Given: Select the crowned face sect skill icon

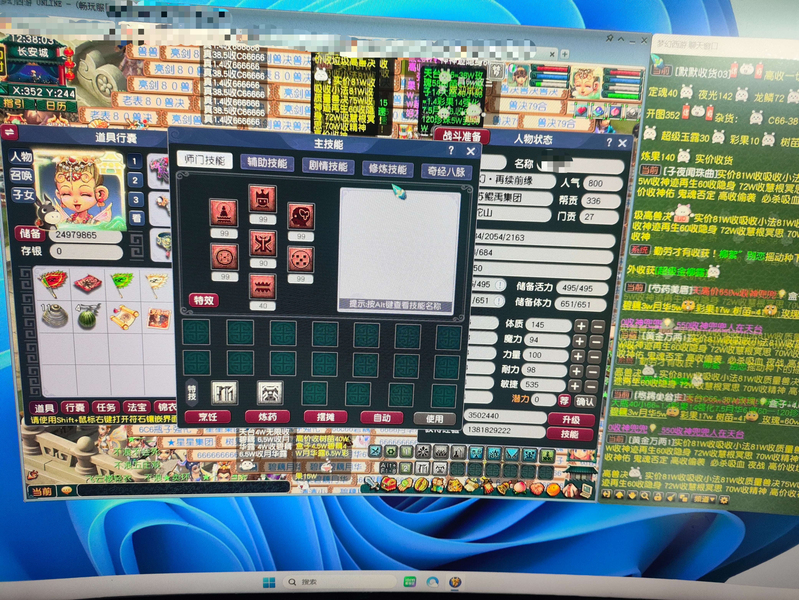Looking at the screenshot, I should 262,198.
